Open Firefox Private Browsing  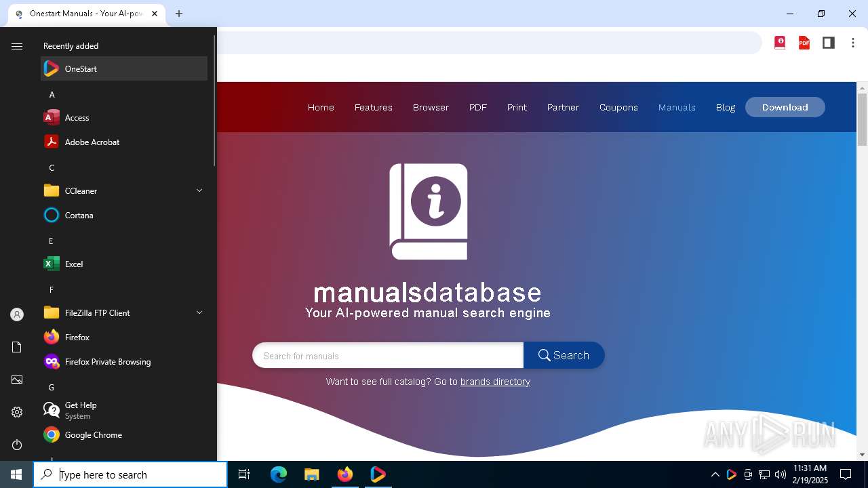(x=124, y=361)
